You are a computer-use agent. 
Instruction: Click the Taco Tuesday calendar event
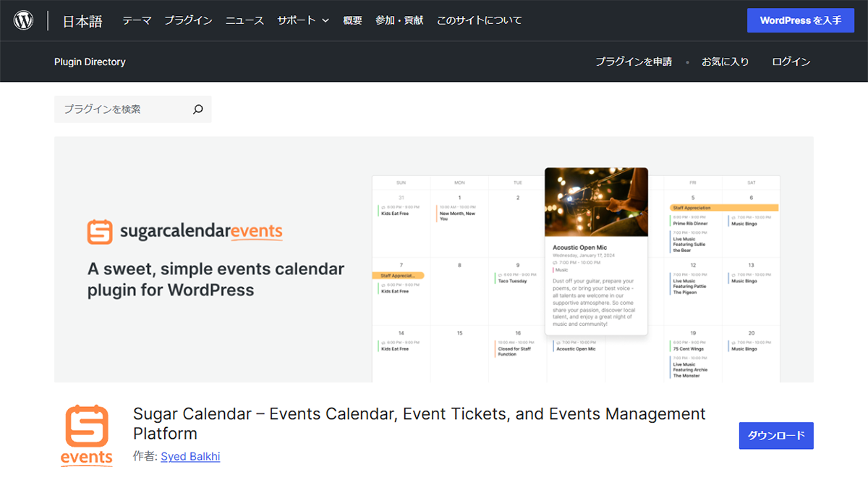coord(516,278)
